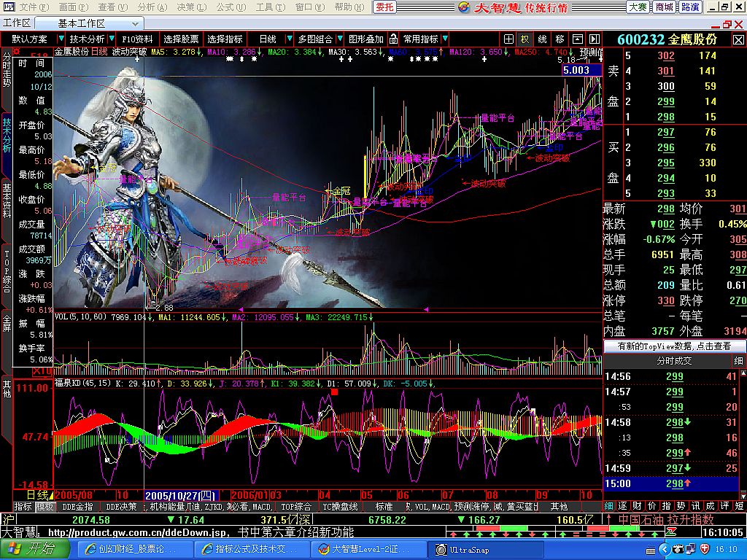Image resolution: width=747 pixels, height=560 pixels.
Task: Select the 其他 template tab
Action: [558, 507]
